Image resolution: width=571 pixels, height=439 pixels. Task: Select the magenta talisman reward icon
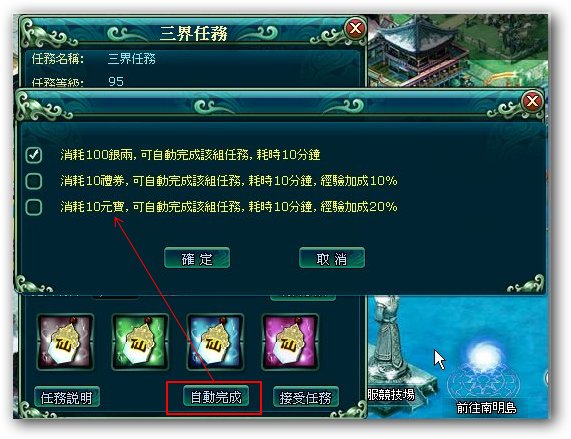(290, 342)
